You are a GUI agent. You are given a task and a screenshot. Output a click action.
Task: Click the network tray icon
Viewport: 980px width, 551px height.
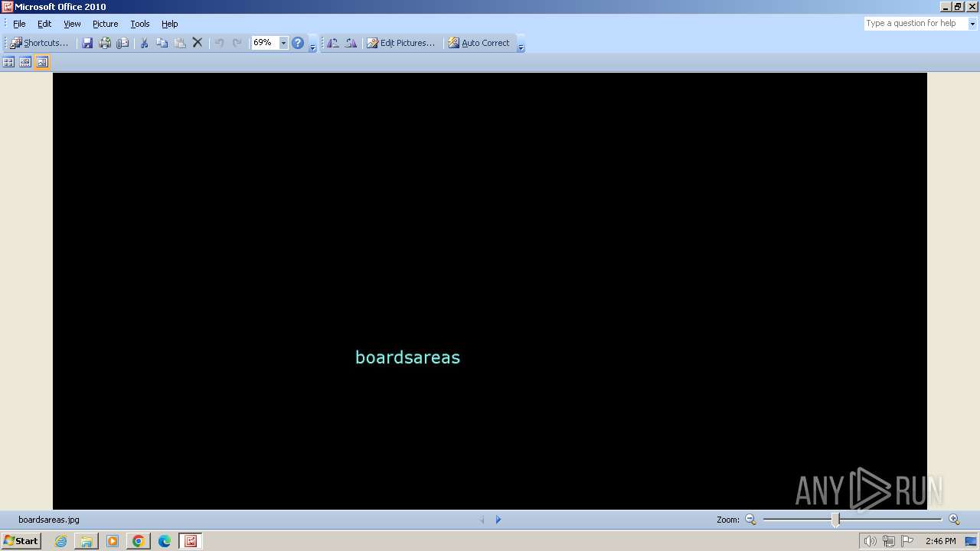pyautogui.click(x=889, y=541)
